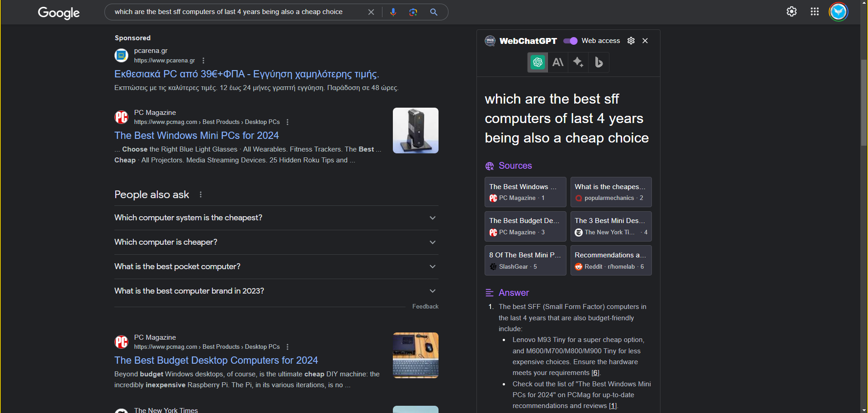Click the 'People also ask' heading
Image resolution: width=868 pixels, height=413 pixels.
click(151, 195)
